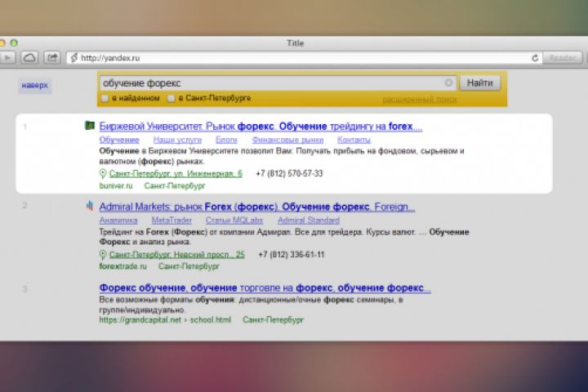The image size is (588, 392).
Task: Click phone number +7 (812) 570-57-33
Action: [289, 173]
